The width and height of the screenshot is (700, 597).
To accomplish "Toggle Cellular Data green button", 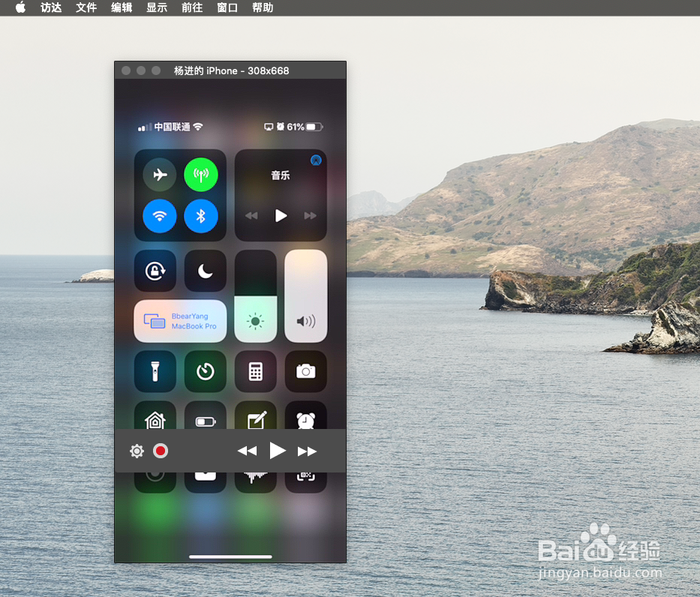I will click(201, 175).
